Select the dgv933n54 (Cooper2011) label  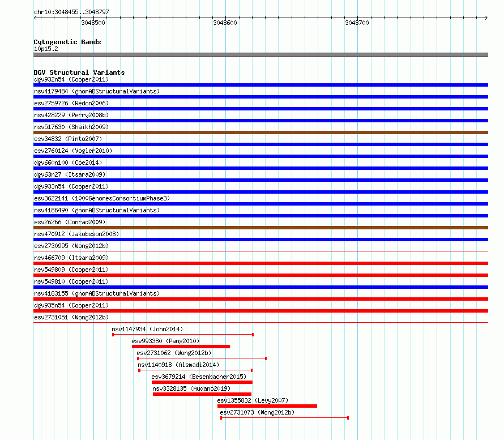(x=71, y=186)
